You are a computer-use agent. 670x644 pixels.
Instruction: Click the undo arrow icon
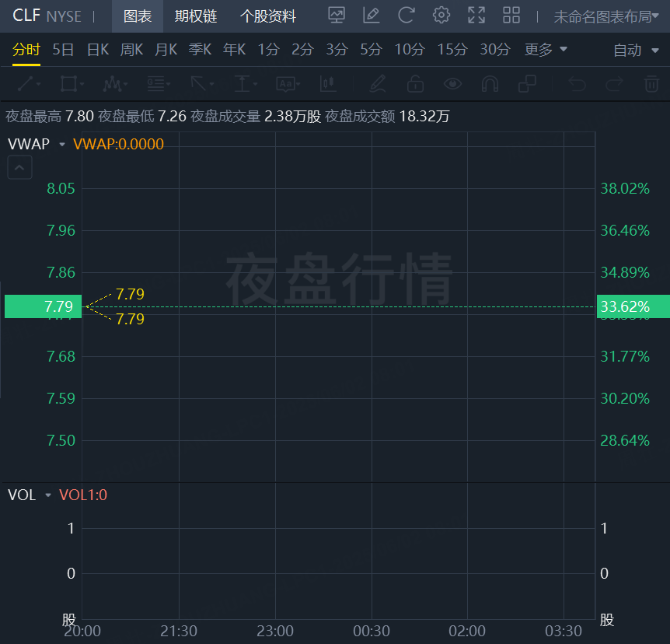(x=577, y=84)
